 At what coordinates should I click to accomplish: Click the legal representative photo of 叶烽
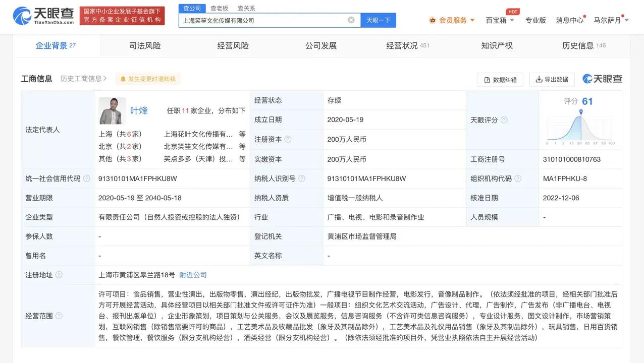coord(112,110)
